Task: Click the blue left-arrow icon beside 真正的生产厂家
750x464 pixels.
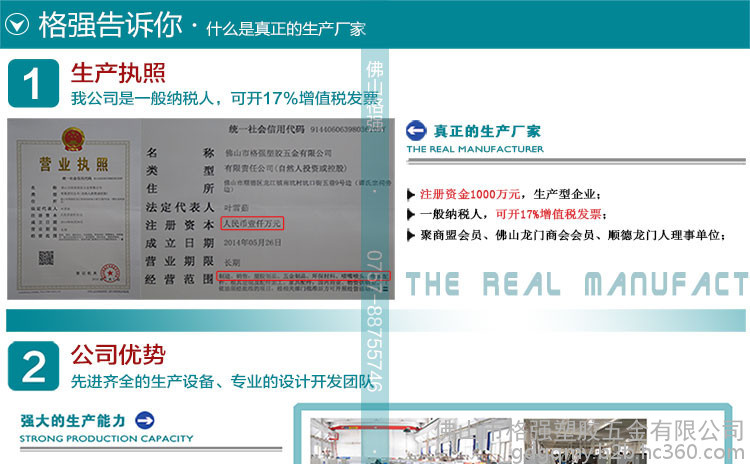Action: click(x=416, y=131)
